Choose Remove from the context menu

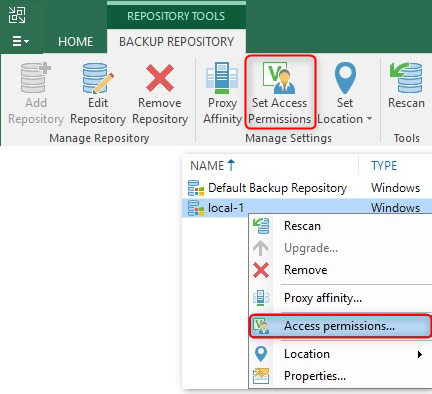(x=340, y=270)
